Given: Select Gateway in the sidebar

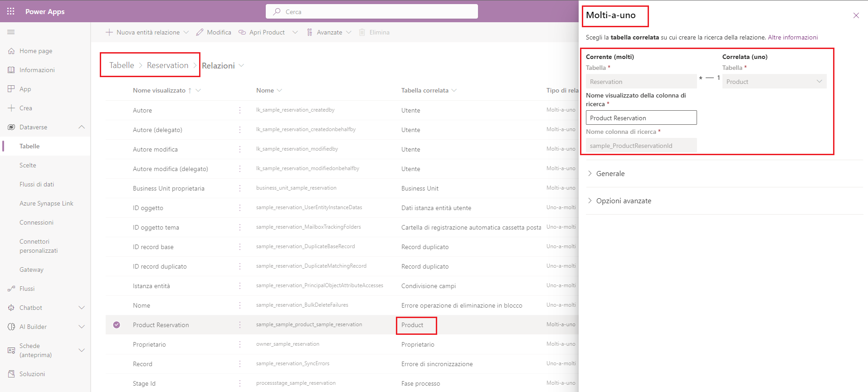Looking at the screenshot, I should tap(31, 269).
